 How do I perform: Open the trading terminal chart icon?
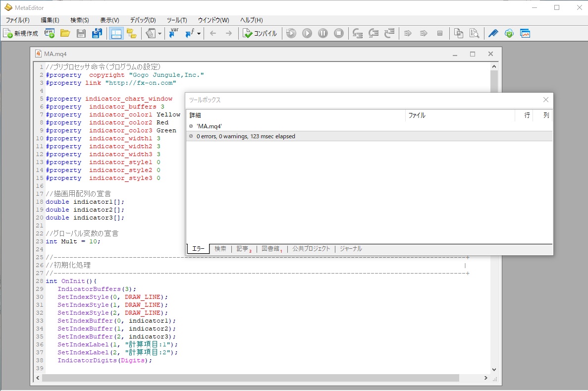pos(525,33)
